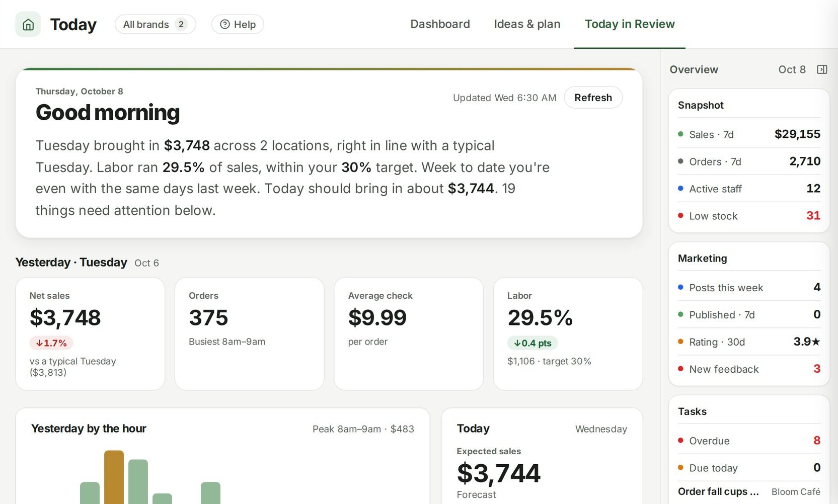Click the Oct 8 date in Overview
Screen dimensions: 838x504
[x=792, y=69]
